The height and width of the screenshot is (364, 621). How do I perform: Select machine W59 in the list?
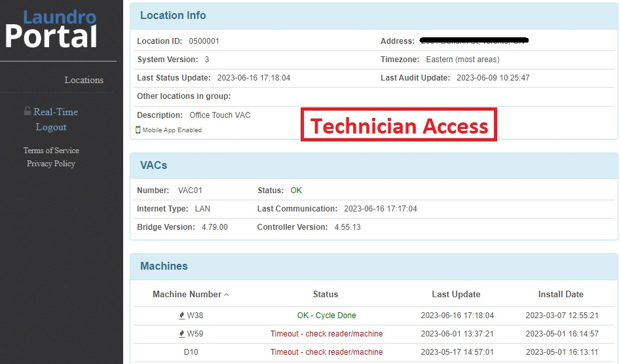[x=195, y=333]
